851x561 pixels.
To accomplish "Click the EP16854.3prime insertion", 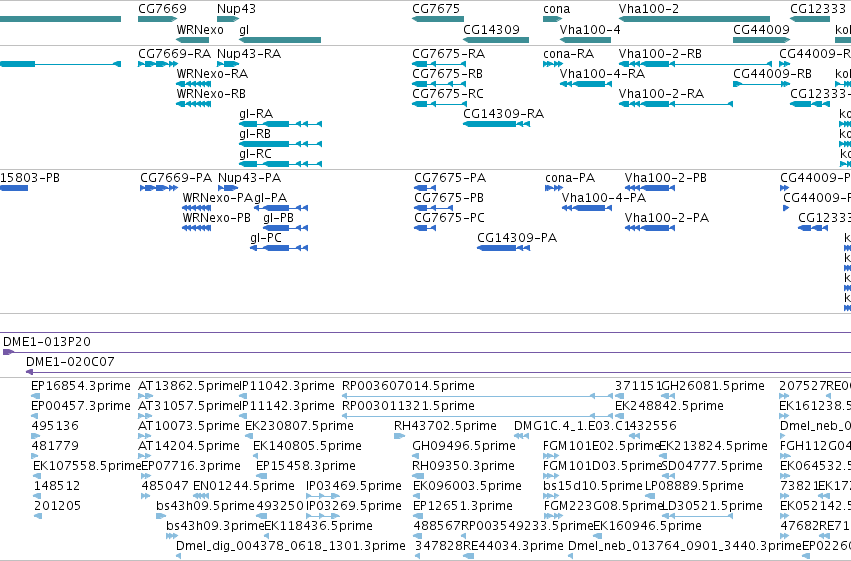I will [x=35, y=397].
